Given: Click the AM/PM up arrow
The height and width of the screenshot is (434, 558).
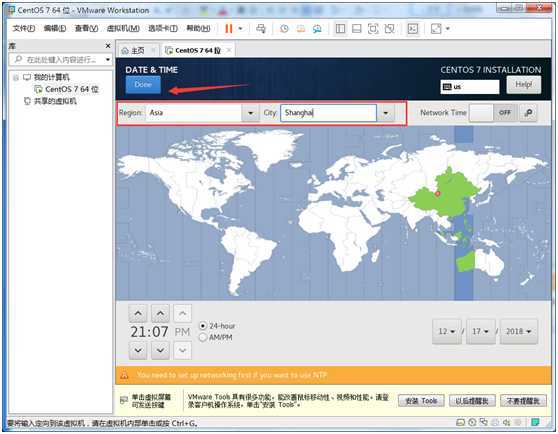Looking at the screenshot, I should [x=183, y=313].
